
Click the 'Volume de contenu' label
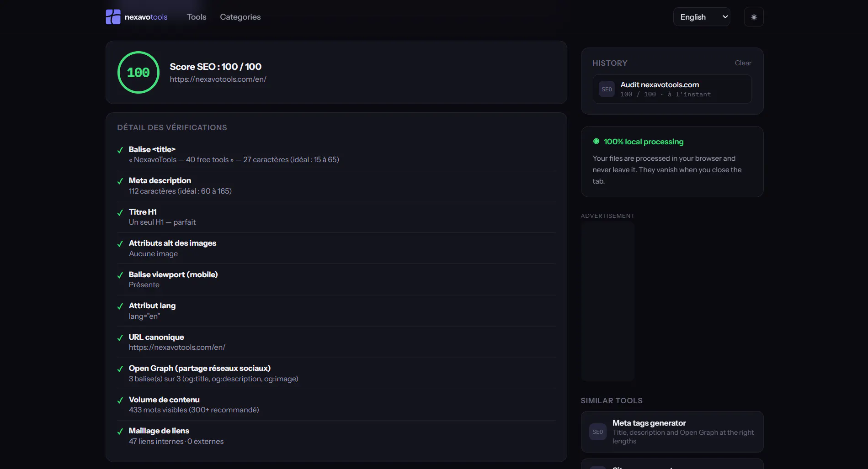click(164, 400)
